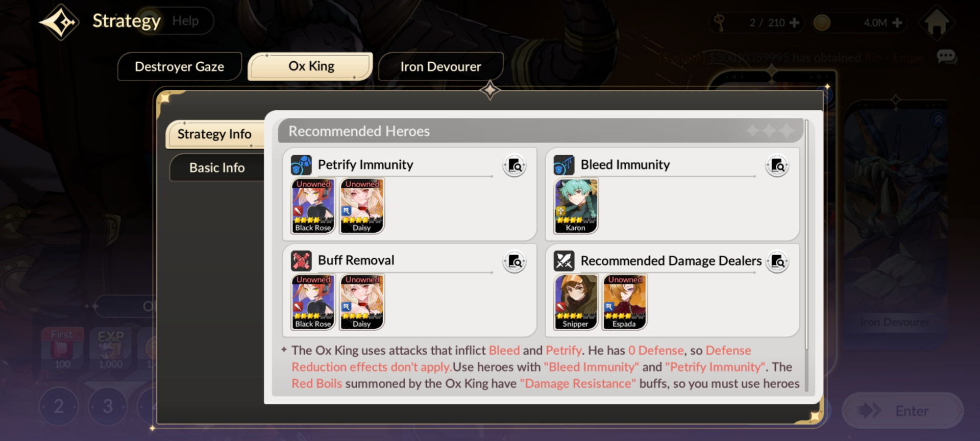Switch to Destroyer Gaze tab

point(179,66)
